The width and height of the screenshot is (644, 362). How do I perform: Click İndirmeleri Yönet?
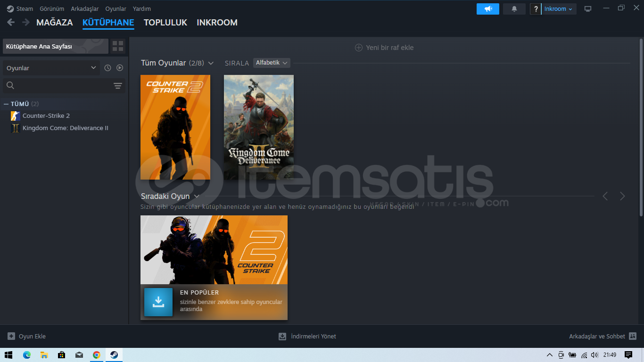point(314,336)
